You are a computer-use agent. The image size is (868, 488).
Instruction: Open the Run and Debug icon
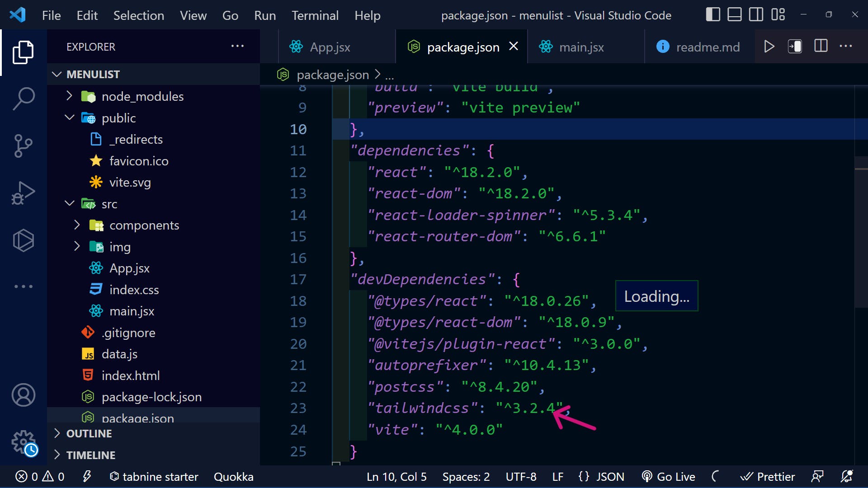23,192
